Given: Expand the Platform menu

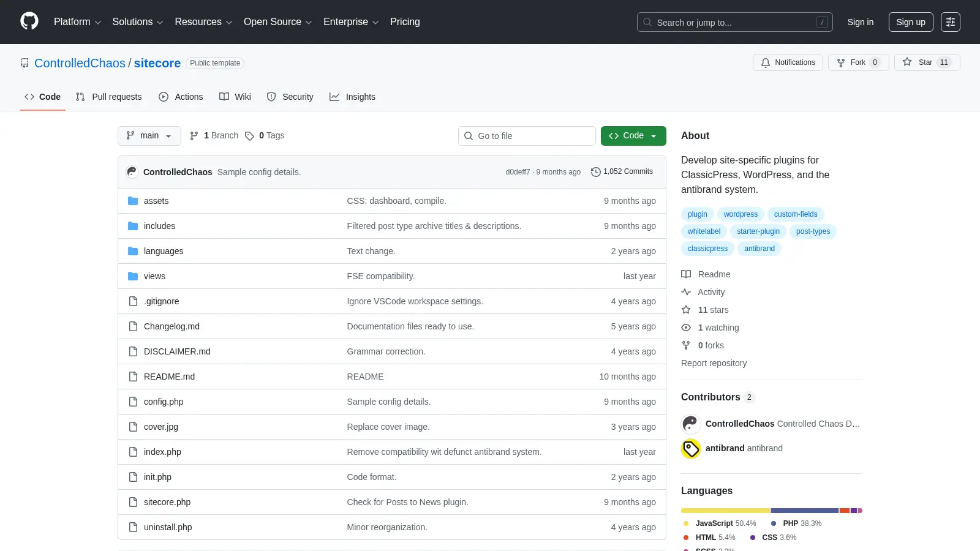Looking at the screenshot, I should tap(77, 22).
